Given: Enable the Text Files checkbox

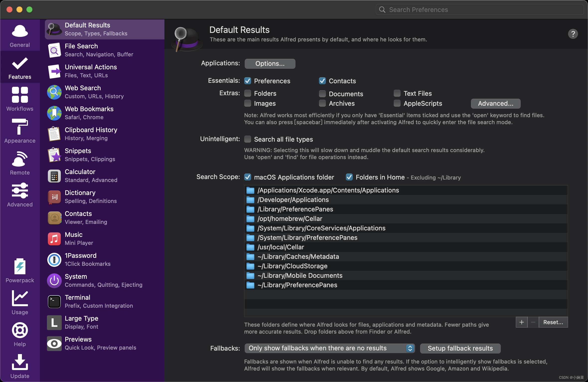Looking at the screenshot, I should 397,93.
